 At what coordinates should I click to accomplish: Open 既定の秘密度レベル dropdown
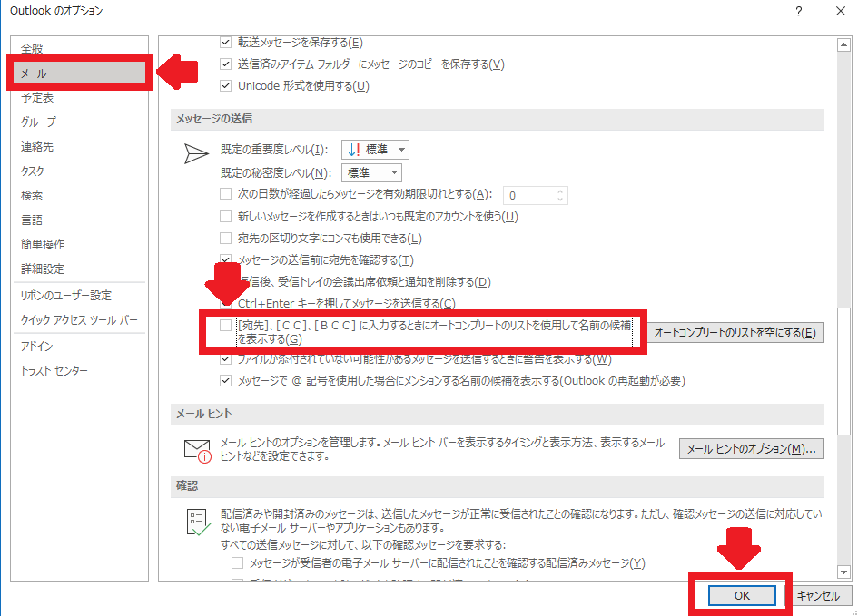[371, 172]
